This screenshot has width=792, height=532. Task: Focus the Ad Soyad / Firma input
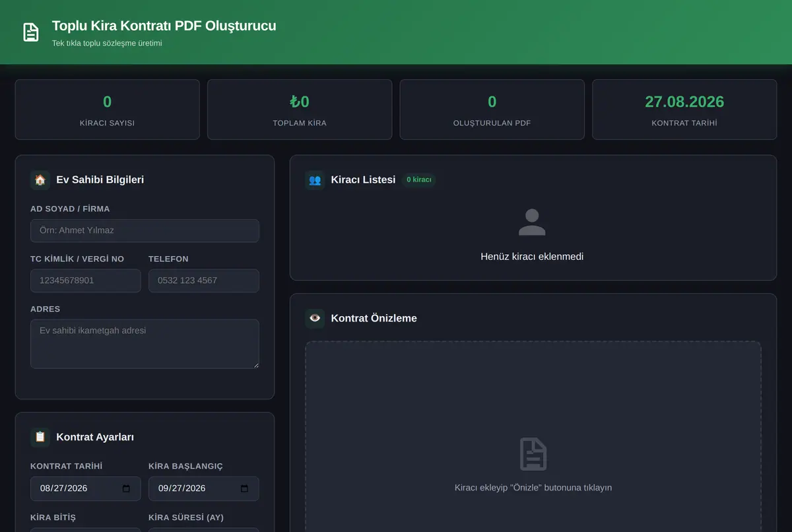(x=145, y=230)
